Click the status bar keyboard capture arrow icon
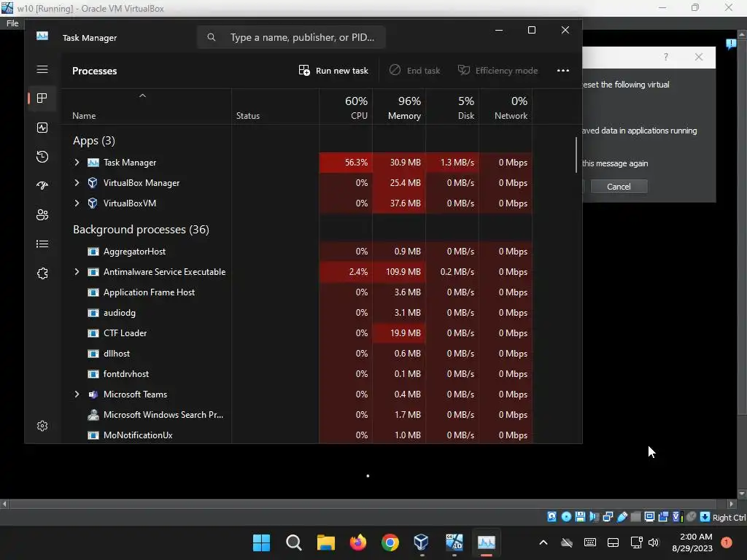This screenshot has height=560, width=747. [705, 517]
